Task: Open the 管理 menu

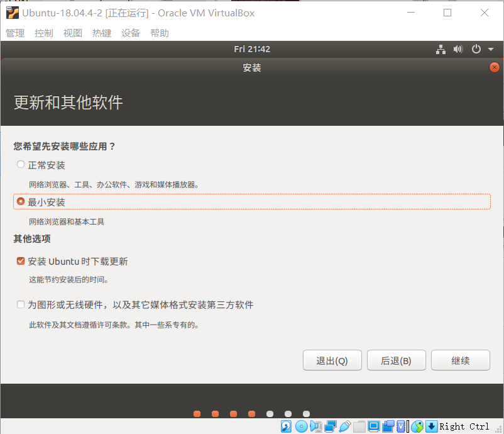Action: (x=15, y=33)
